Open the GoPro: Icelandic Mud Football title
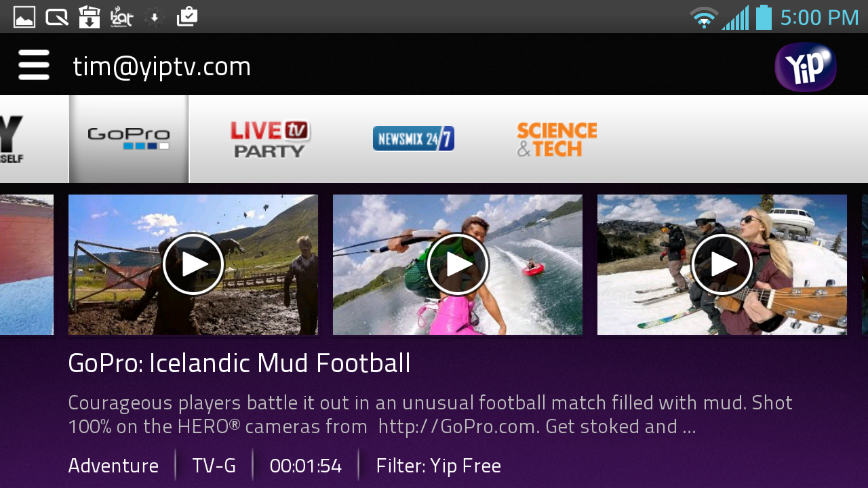 [x=239, y=363]
